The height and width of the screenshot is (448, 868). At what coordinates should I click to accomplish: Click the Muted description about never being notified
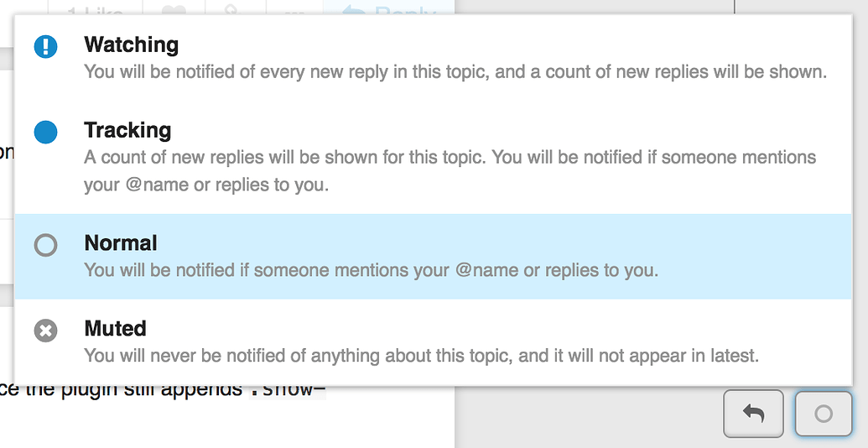[421, 356]
